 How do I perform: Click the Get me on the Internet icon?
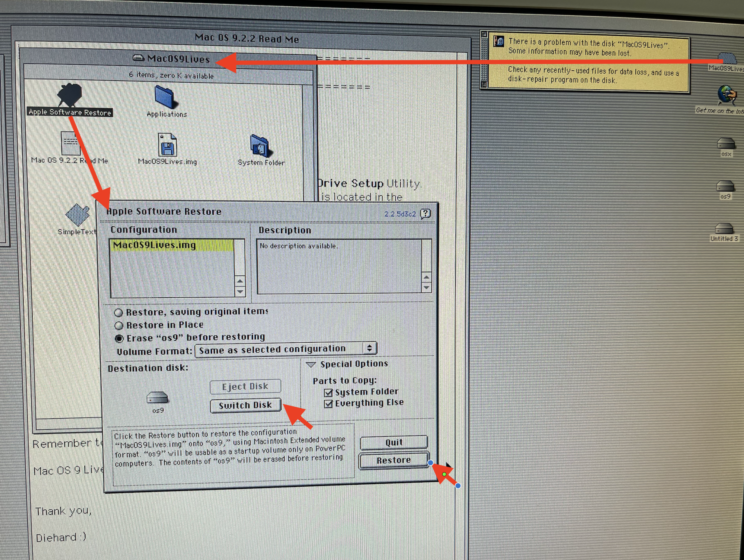pyautogui.click(x=727, y=95)
